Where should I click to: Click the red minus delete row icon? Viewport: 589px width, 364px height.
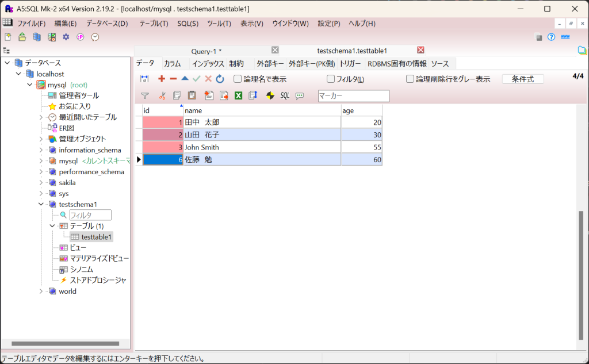(173, 79)
